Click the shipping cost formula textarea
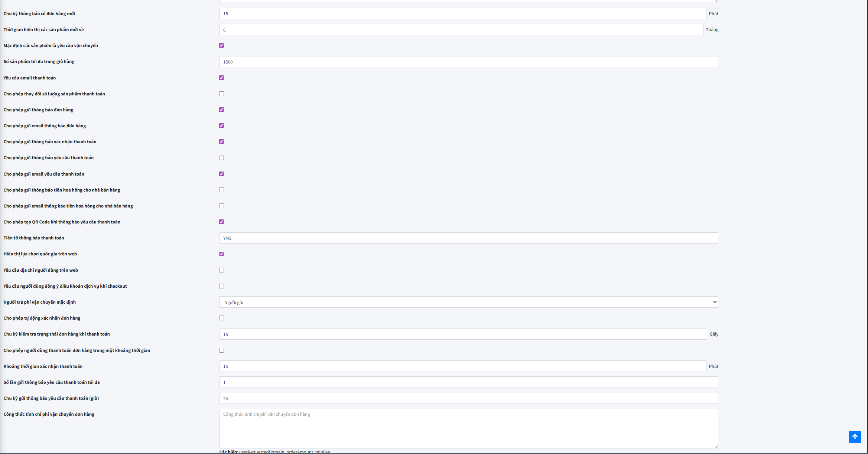Viewport: 868px width, 454px height. pos(468,428)
